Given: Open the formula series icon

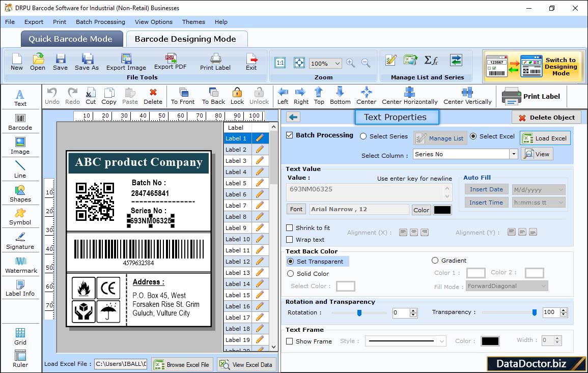Looking at the screenshot, I should point(431,60).
